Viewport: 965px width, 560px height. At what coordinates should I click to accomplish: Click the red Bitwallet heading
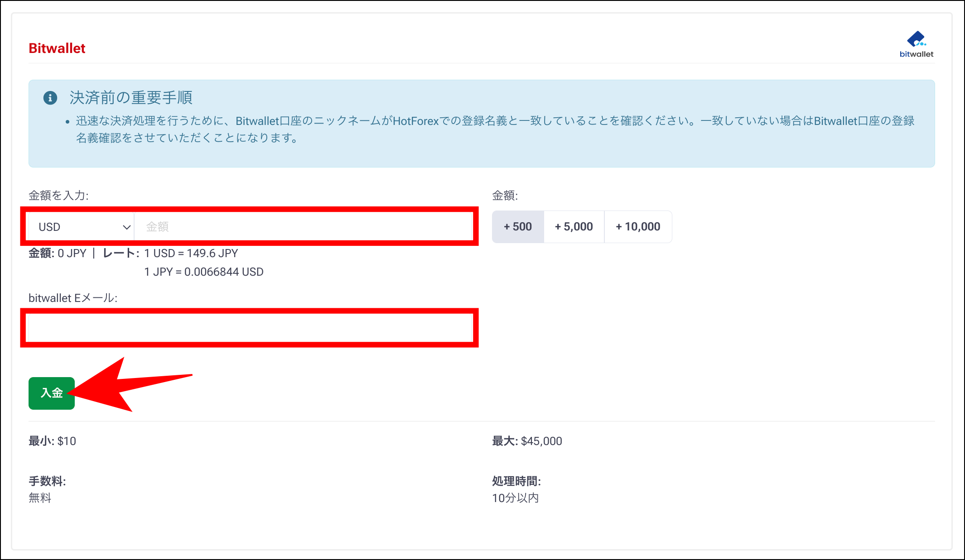(x=57, y=48)
